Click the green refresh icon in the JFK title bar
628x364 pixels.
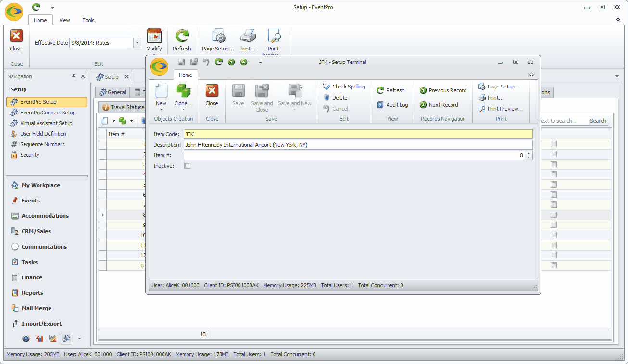coord(219,62)
